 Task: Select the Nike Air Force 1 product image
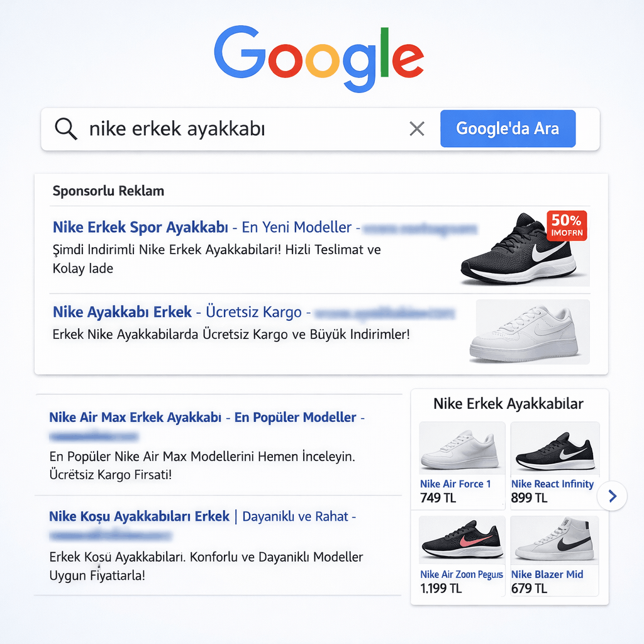tap(462, 448)
